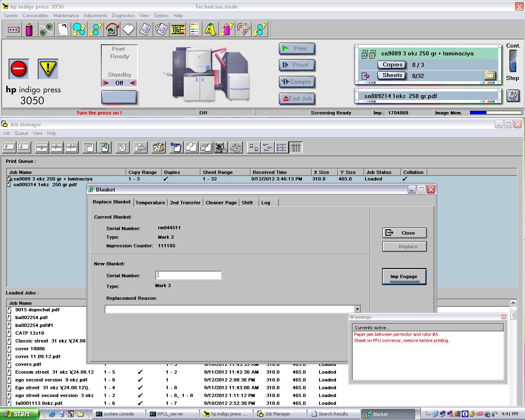Image resolution: width=525 pixels, height=420 pixels.
Task: Open the Consumables menu
Action: 35,16
